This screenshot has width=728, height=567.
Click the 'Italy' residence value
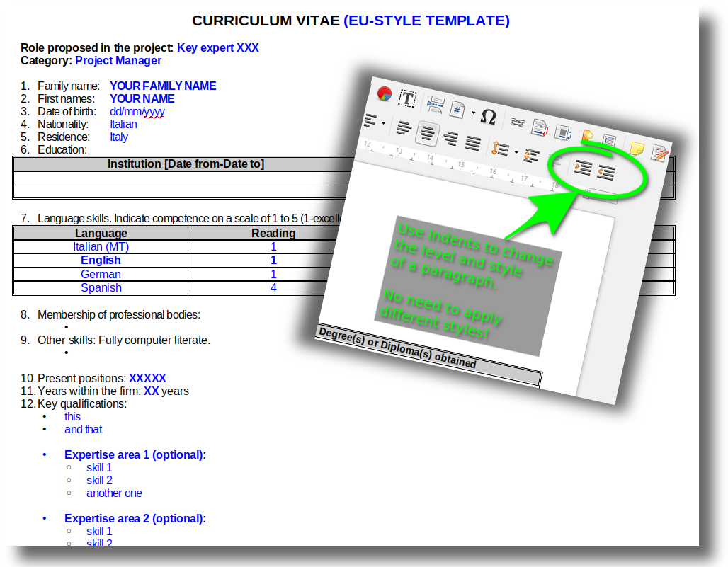click(119, 137)
